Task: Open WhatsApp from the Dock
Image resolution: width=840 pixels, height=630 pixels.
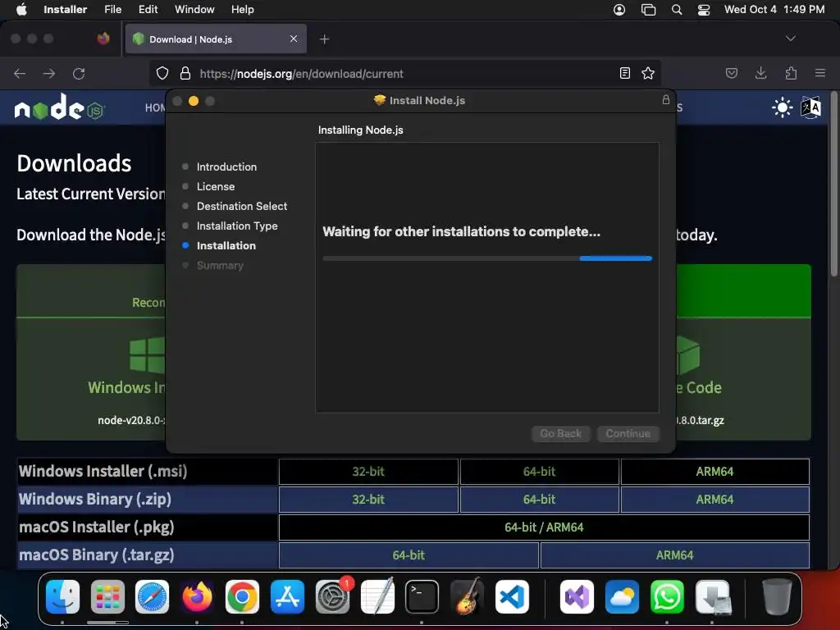Action: click(666, 596)
